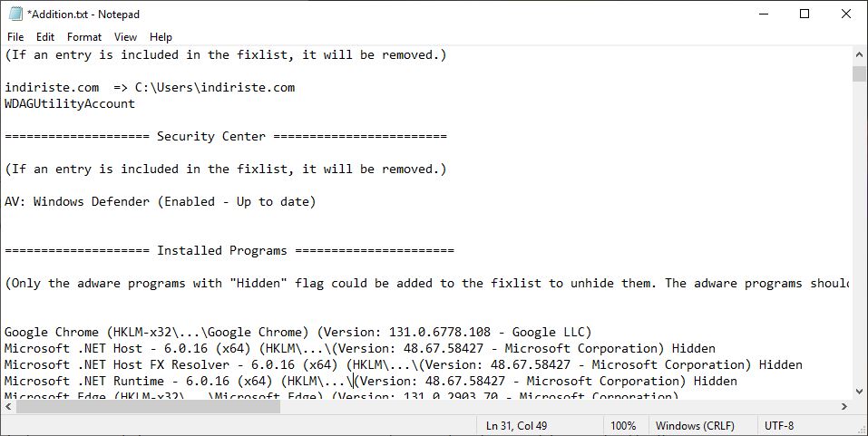Click the horizontal scrollbar thumb
This screenshot has height=436, width=868.
click(x=149, y=407)
